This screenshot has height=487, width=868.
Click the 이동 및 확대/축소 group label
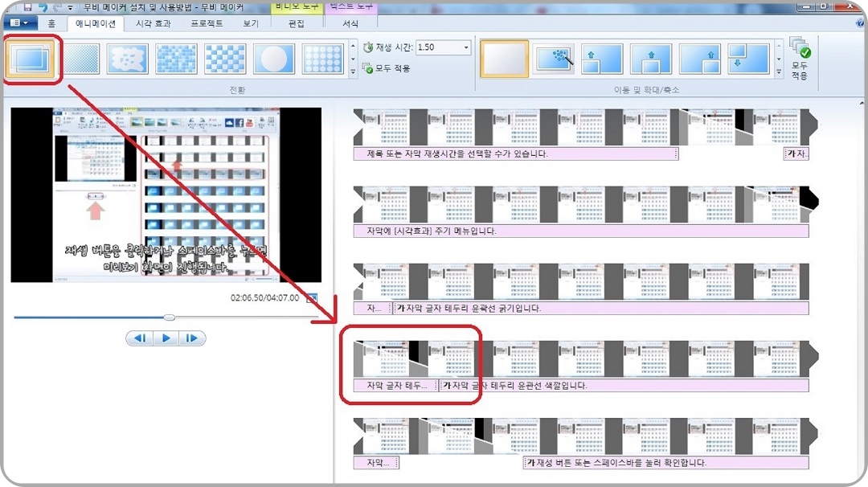(x=646, y=90)
